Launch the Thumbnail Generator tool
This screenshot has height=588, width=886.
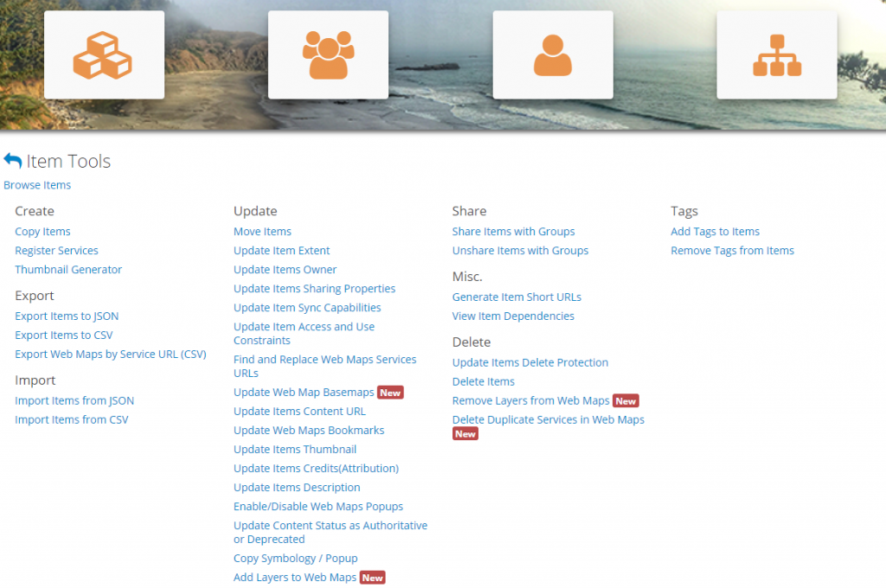[68, 270]
